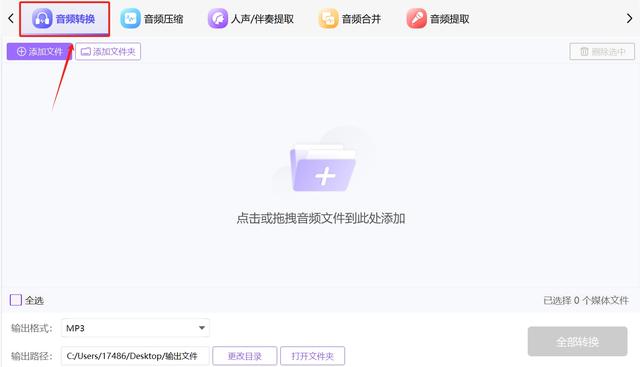Switch to the 音频合并 tab
Screen dimensions: 640x367
(350, 18)
